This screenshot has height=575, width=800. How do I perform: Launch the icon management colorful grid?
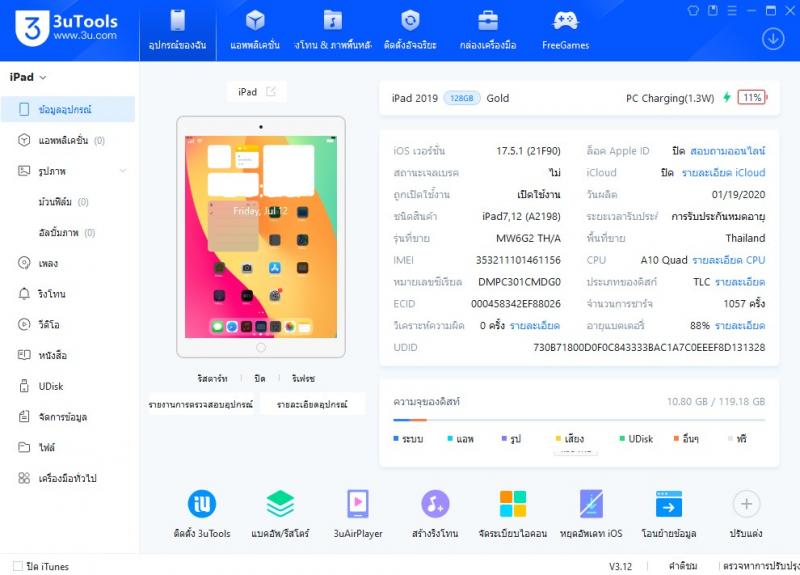(x=513, y=504)
